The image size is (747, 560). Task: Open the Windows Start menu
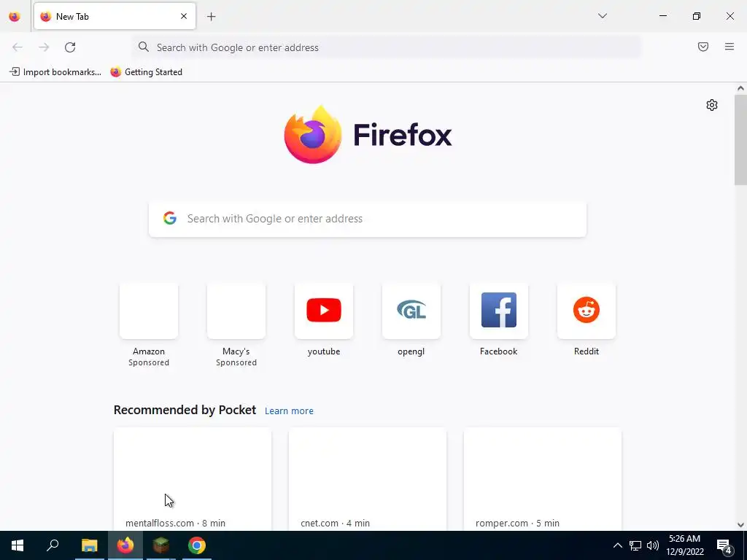coord(18,545)
